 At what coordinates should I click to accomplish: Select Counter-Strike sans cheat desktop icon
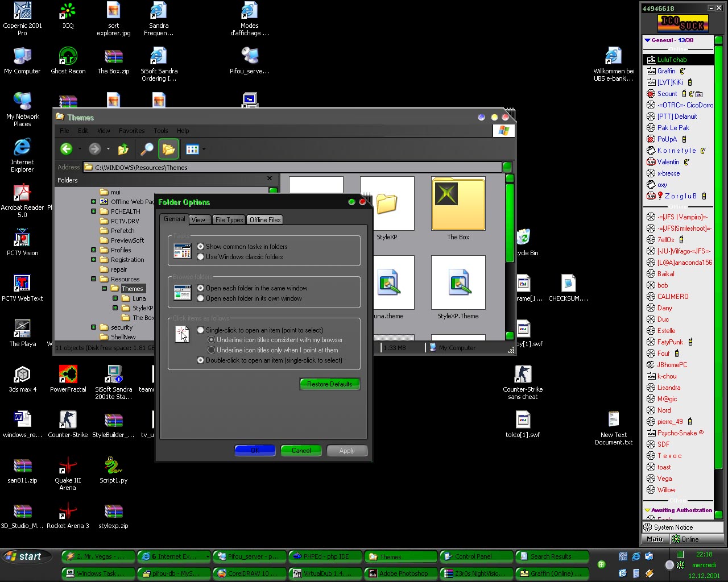(x=523, y=383)
